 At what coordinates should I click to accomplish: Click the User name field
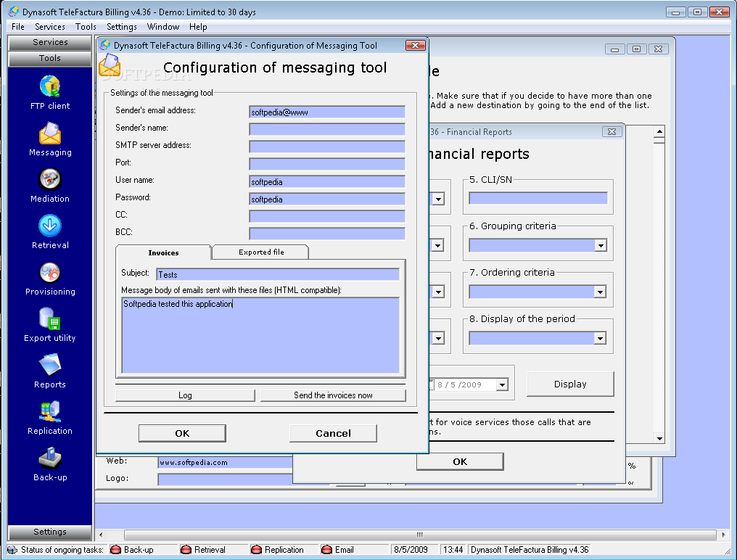click(x=327, y=181)
